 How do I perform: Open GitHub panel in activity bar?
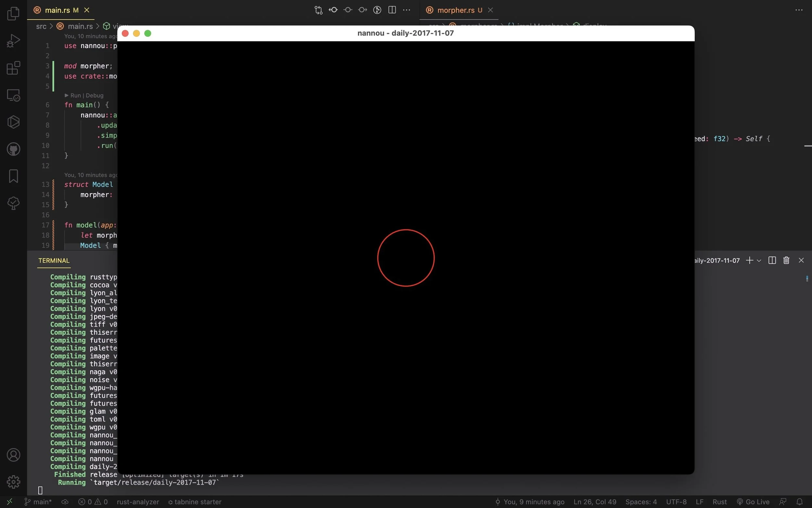pyautogui.click(x=13, y=149)
